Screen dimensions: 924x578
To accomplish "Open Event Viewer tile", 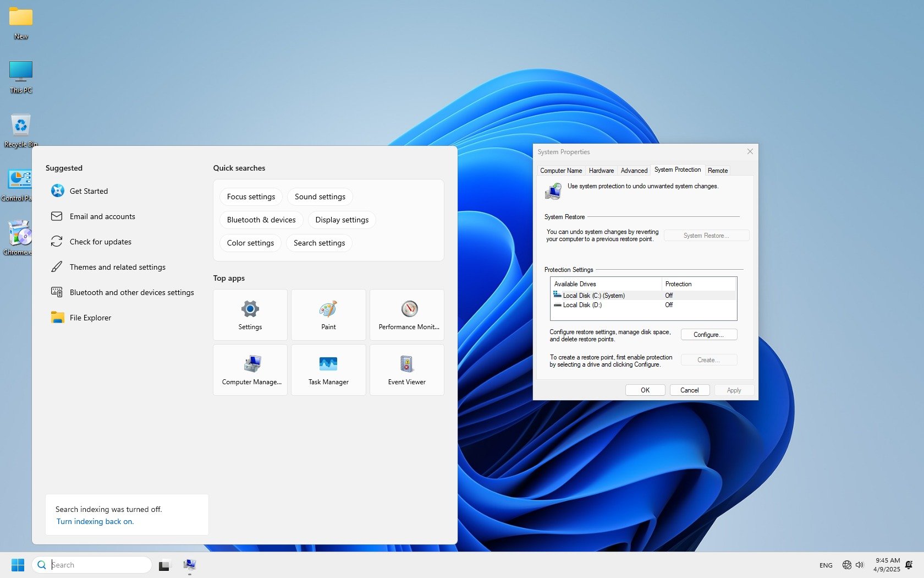I will point(407,369).
